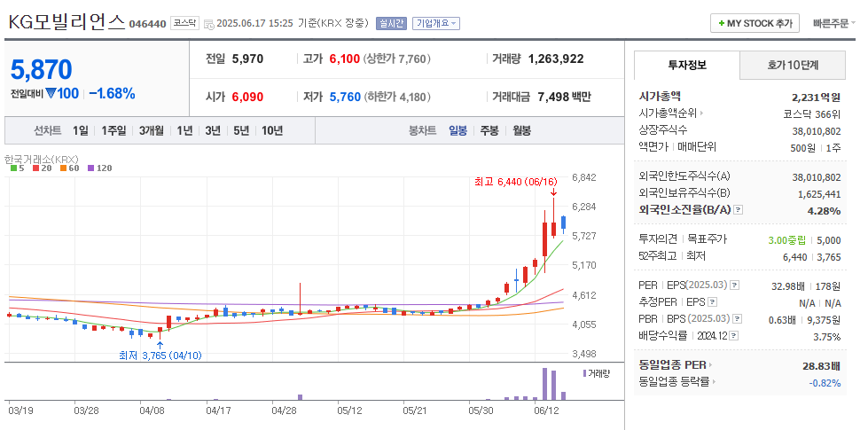The image size is (868, 430).
Task: Click the 코스닥 market badge
Action: [184, 23]
